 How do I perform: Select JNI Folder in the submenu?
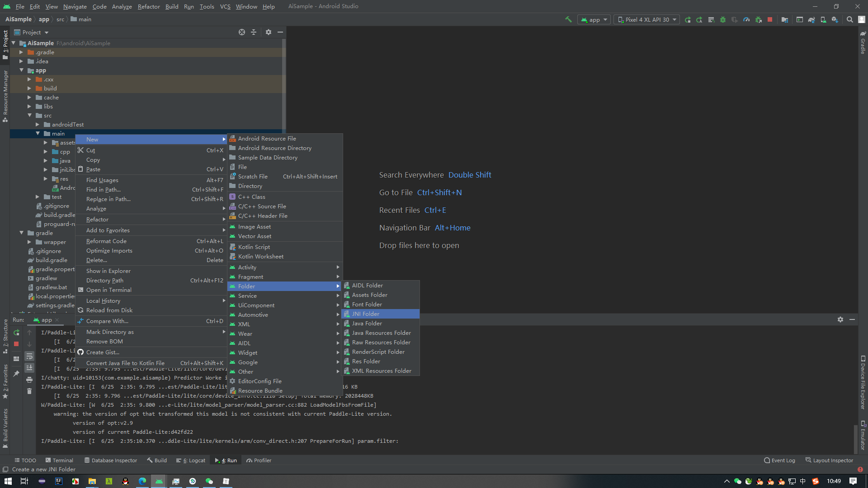coord(381,314)
